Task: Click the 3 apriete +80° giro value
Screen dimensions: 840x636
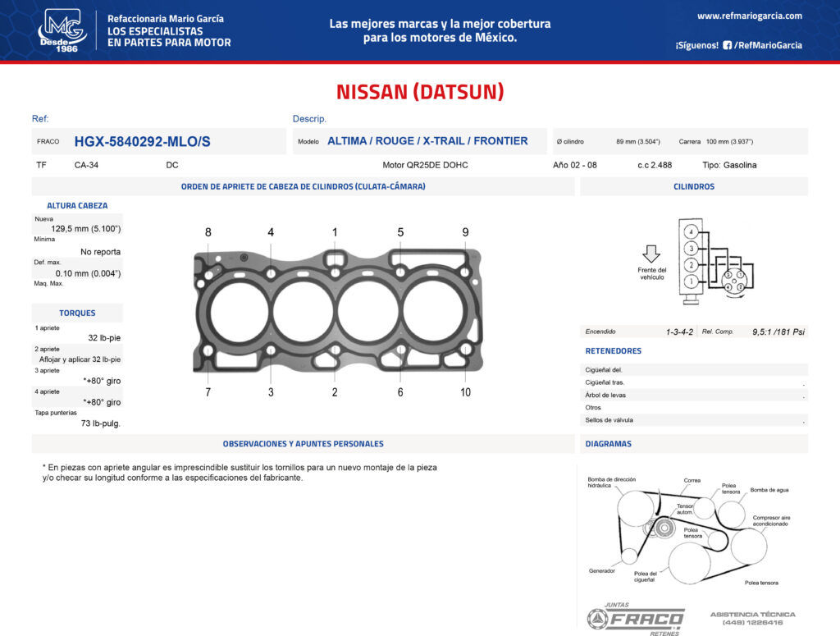Action: (102, 381)
